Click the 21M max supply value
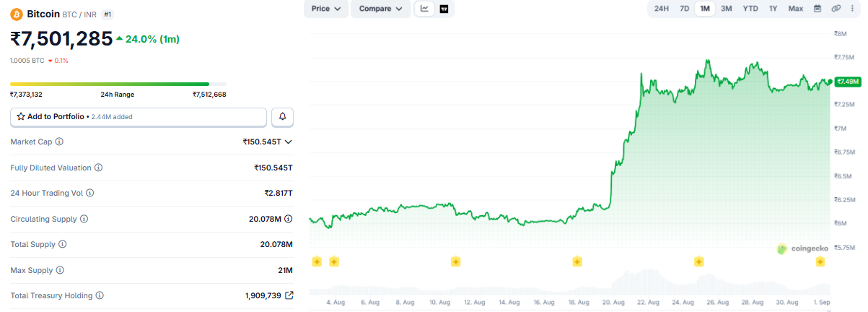This screenshot has width=868, height=312. (286, 270)
